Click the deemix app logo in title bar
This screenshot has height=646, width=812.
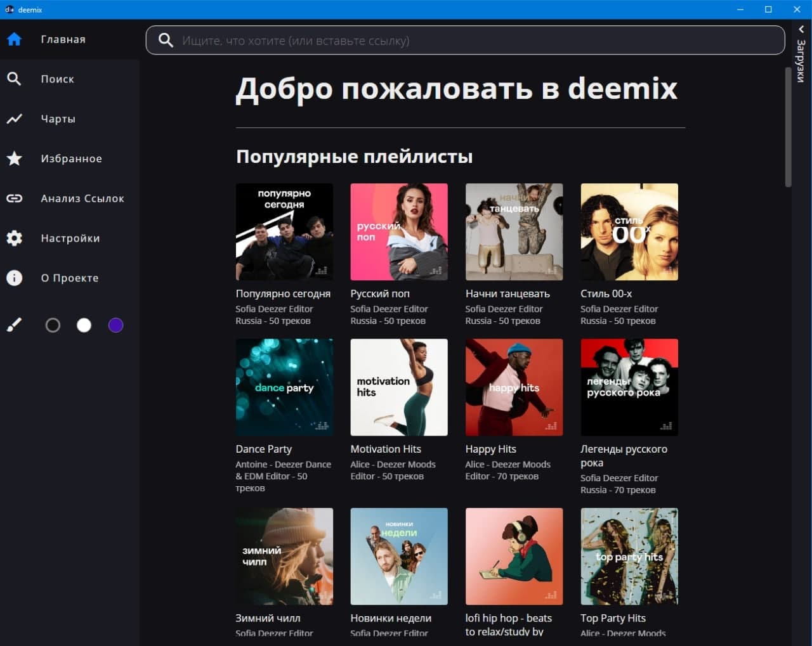pos(10,10)
